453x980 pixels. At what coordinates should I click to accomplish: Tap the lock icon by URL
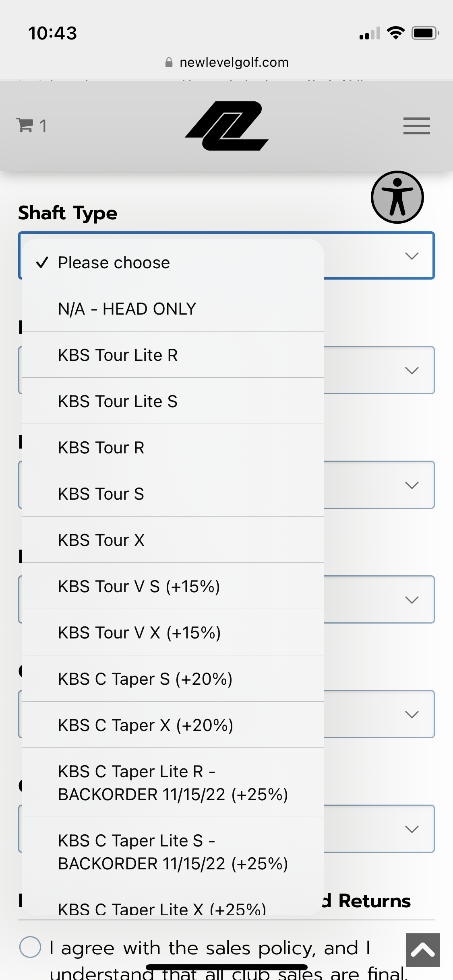click(169, 62)
